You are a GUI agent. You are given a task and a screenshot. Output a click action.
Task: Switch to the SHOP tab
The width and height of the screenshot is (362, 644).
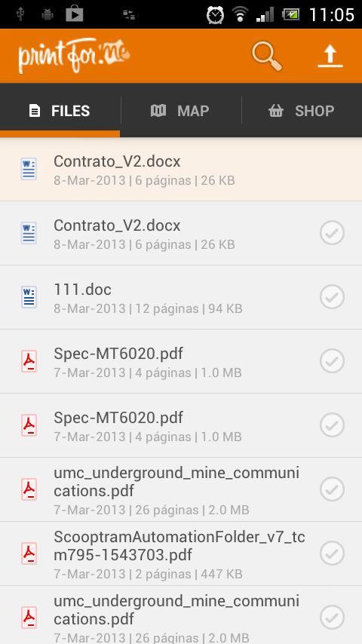point(302,111)
